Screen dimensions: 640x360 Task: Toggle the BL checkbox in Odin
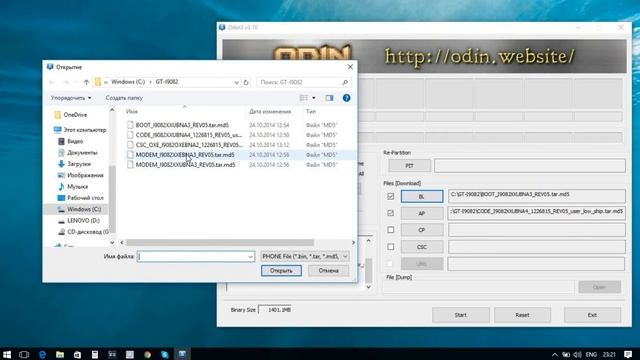click(391, 196)
